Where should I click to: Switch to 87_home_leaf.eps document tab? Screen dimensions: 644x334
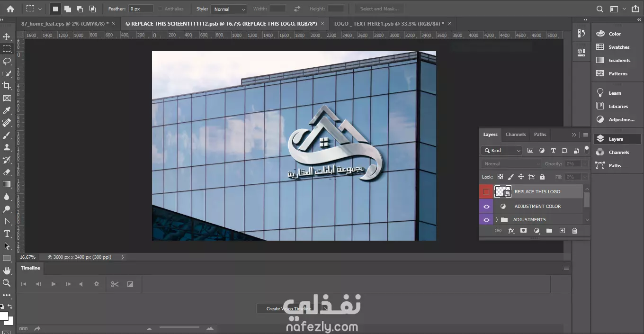pos(65,23)
